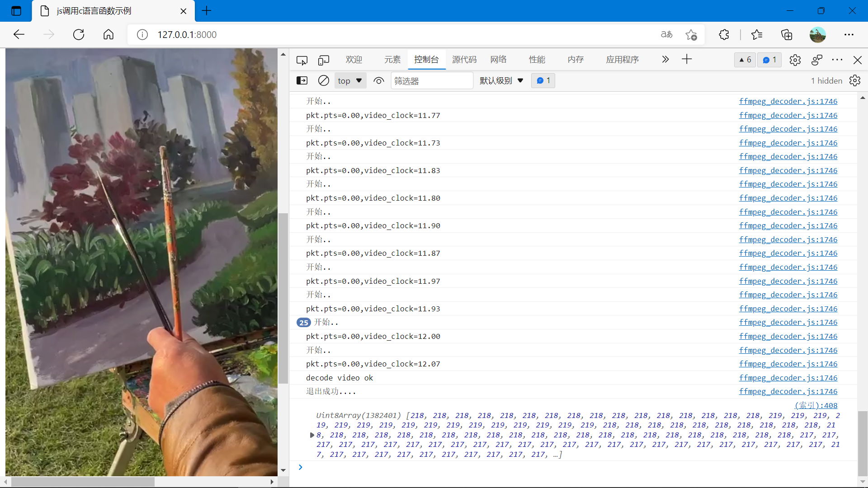Create a live expression

[379, 81]
